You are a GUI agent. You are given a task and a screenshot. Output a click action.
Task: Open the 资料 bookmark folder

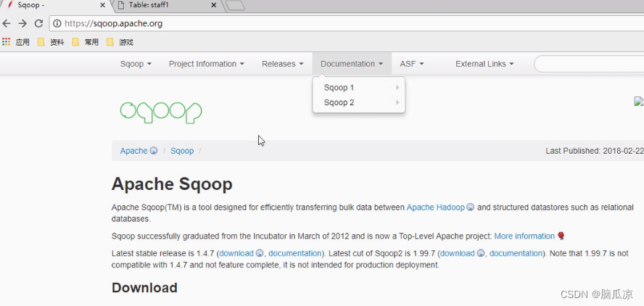(x=51, y=42)
